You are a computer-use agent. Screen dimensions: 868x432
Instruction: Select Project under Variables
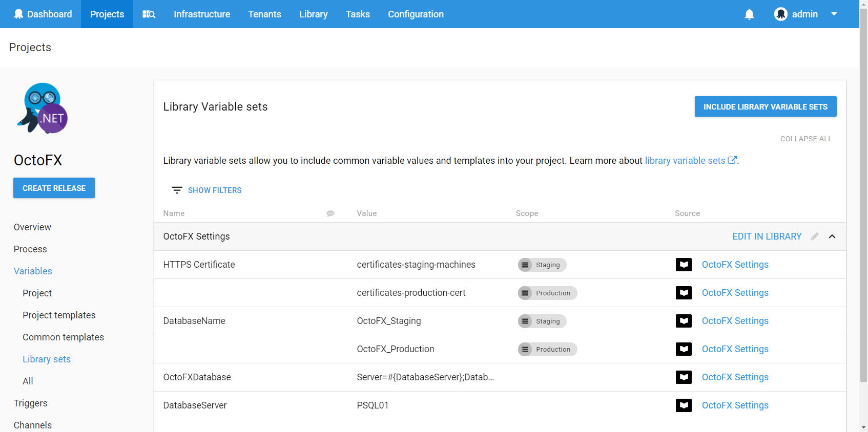pyautogui.click(x=37, y=293)
